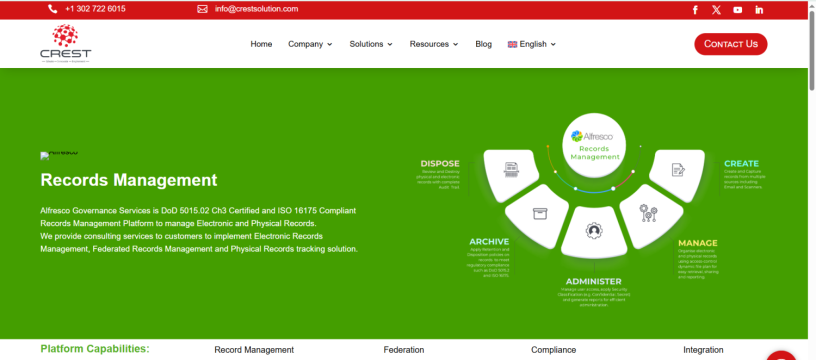Expand the Company dropdown menu
Viewport: 816px width, 360px height.
click(310, 44)
